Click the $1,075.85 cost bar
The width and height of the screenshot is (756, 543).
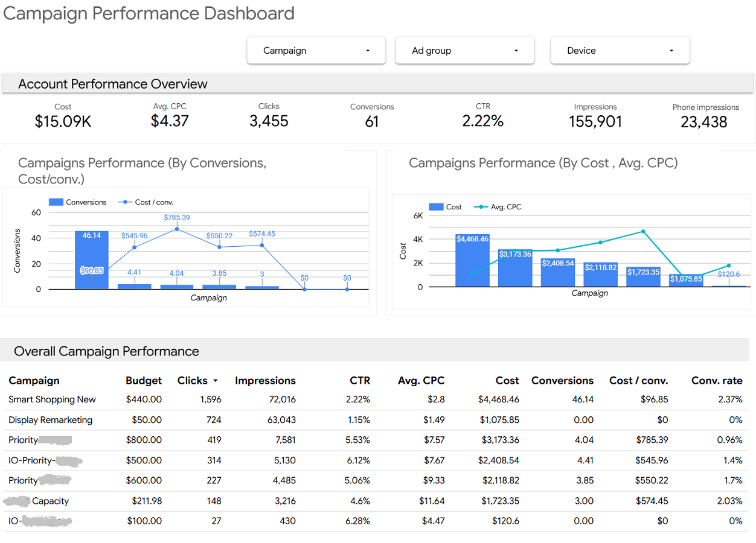pyautogui.click(x=686, y=280)
